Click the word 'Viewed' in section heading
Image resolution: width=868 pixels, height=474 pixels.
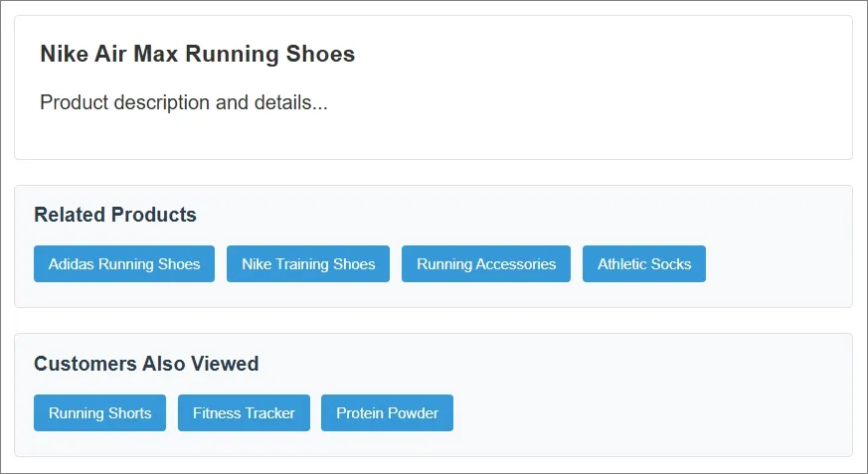[x=226, y=364]
